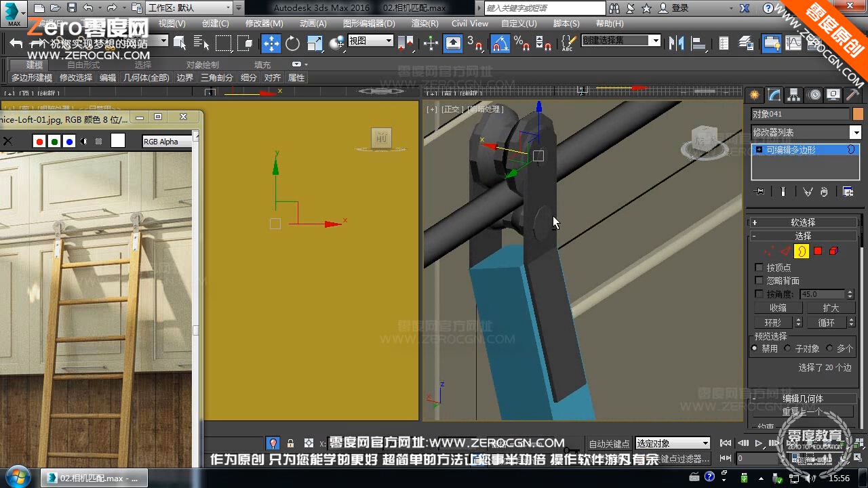Toggle the Percent Snap tool
This screenshot has height=488, width=868.
[521, 44]
